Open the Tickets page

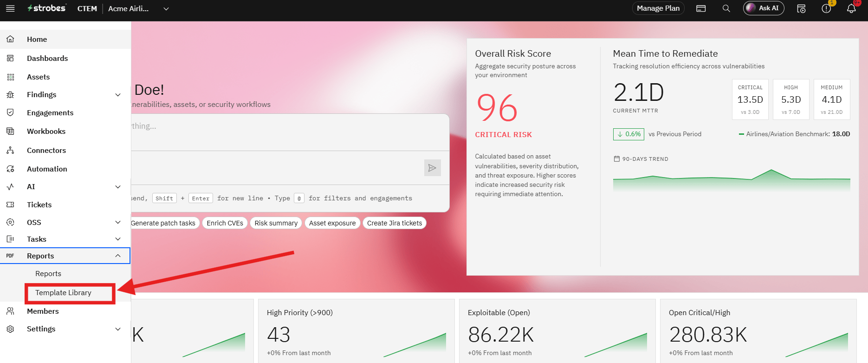(x=65, y=205)
